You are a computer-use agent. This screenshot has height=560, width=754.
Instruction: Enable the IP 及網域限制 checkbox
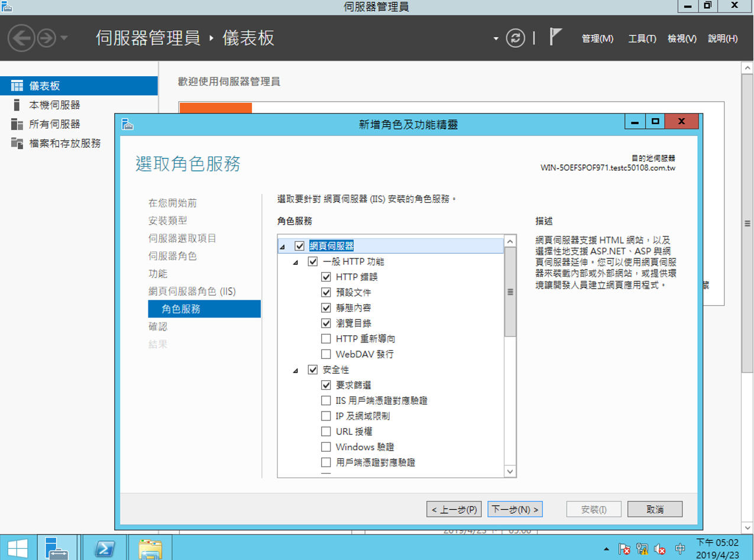326,416
